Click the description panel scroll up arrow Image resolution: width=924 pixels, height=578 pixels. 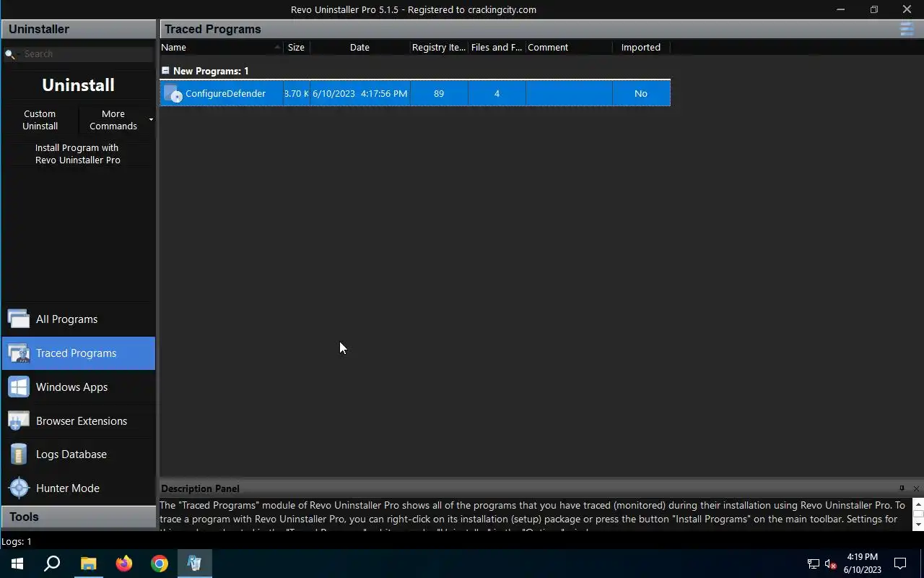(x=918, y=504)
